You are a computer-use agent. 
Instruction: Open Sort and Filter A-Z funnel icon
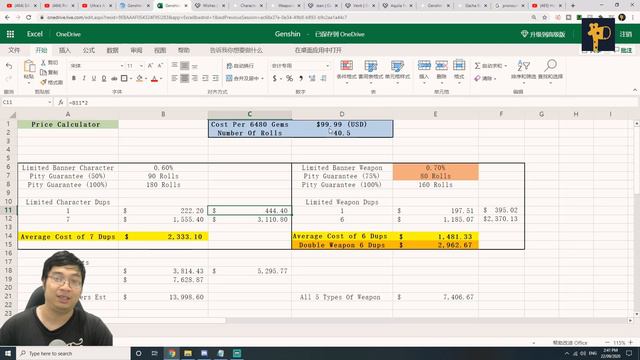tap(523, 65)
